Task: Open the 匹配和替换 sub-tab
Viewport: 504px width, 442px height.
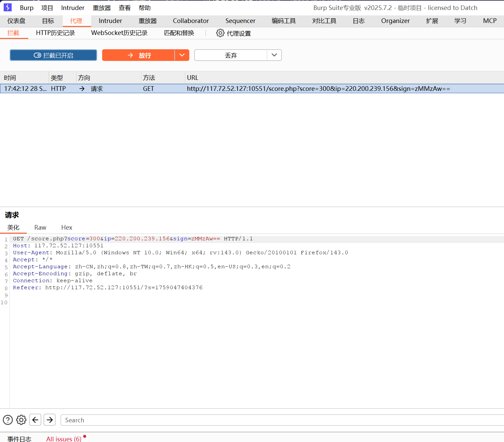Action: pos(179,33)
